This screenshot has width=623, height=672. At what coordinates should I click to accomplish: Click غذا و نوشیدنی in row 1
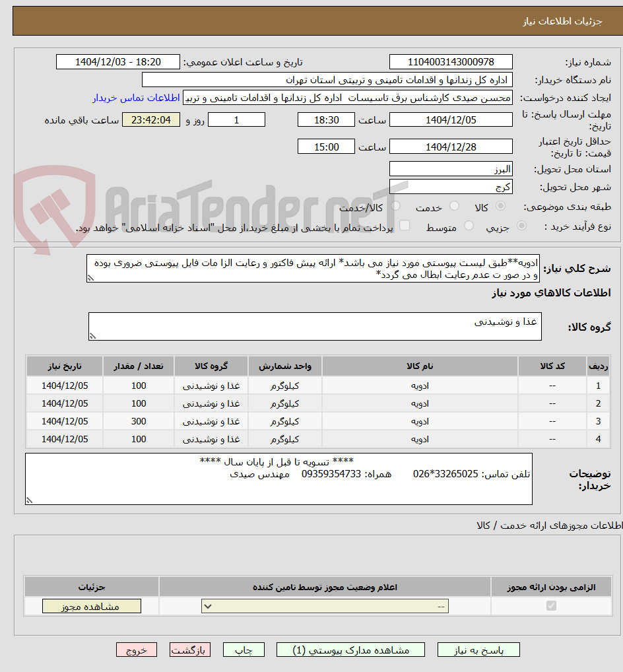click(211, 386)
